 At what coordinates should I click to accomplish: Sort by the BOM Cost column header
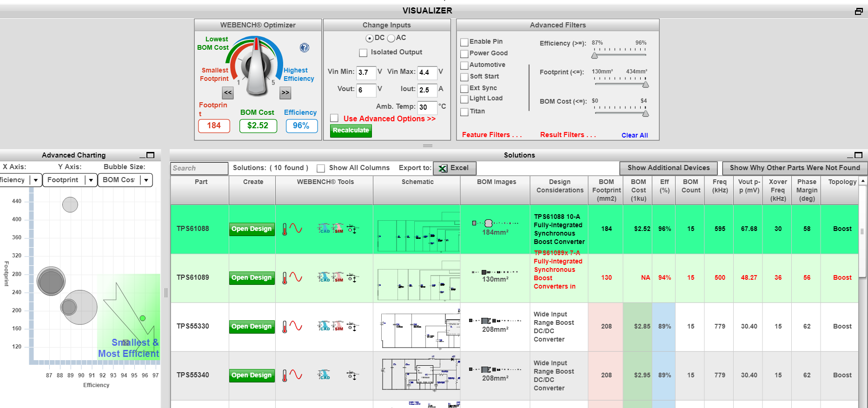tap(638, 190)
